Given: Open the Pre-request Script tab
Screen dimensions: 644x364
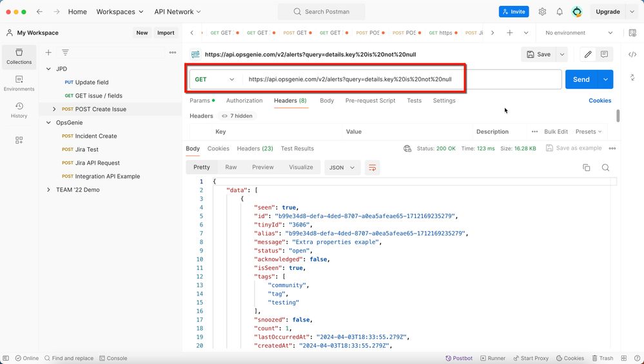Looking at the screenshot, I should [x=370, y=101].
